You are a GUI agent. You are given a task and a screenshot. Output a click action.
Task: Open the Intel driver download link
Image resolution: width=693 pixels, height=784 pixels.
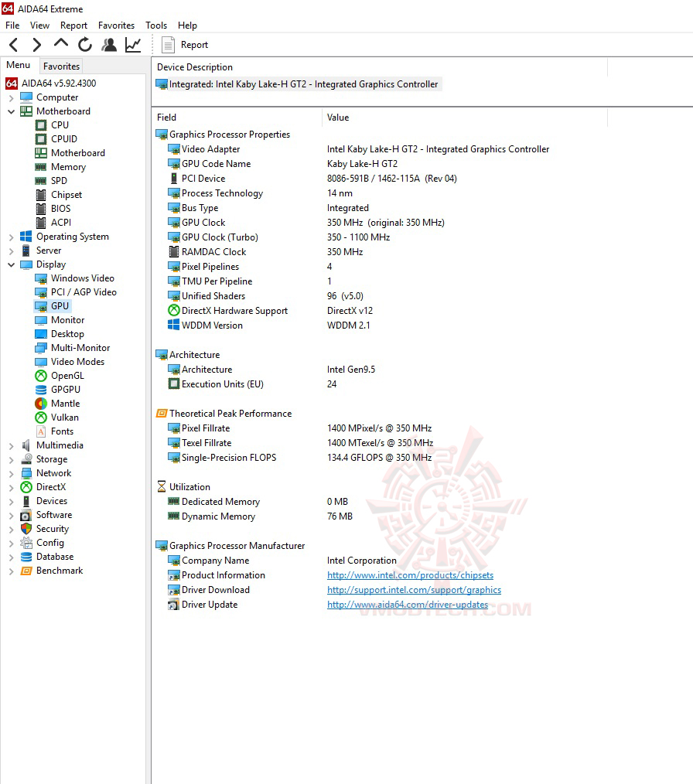tap(414, 590)
